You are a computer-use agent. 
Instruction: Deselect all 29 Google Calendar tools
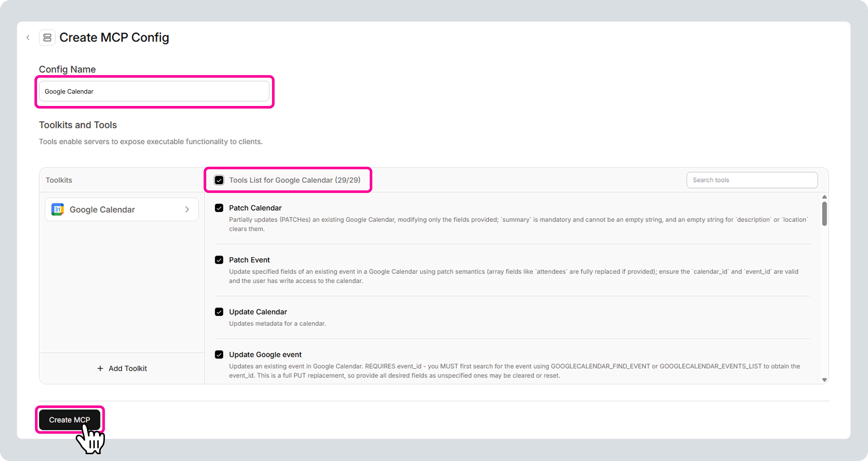tap(219, 180)
